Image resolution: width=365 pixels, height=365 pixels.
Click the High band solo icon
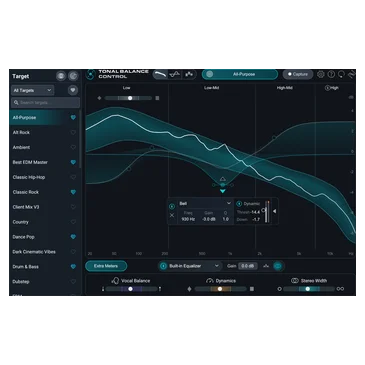[327, 88]
